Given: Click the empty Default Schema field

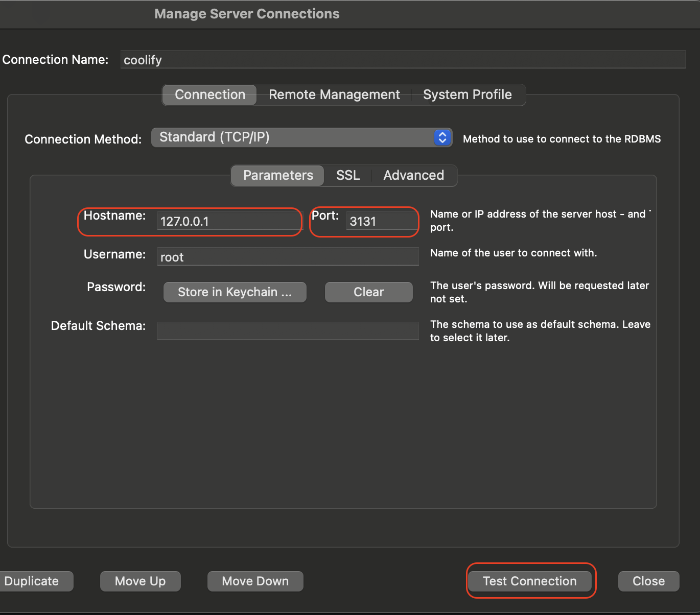Looking at the screenshot, I should click(x=288, y=331).
